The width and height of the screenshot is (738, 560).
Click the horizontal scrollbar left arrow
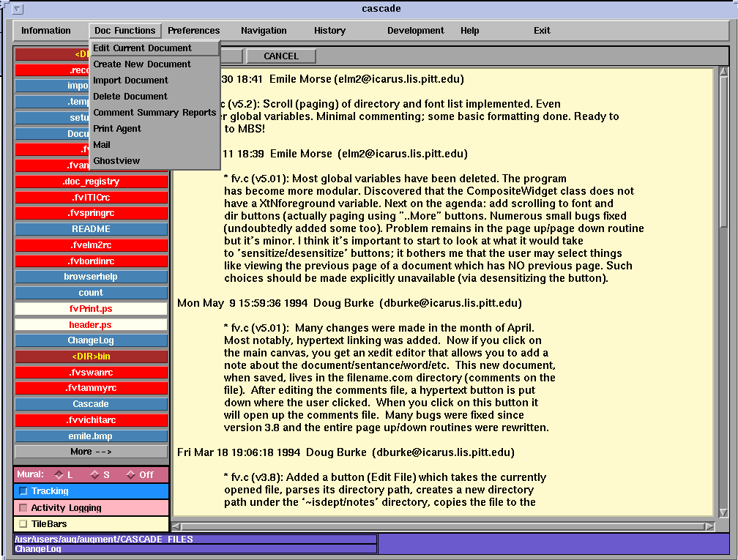(176, 526)
